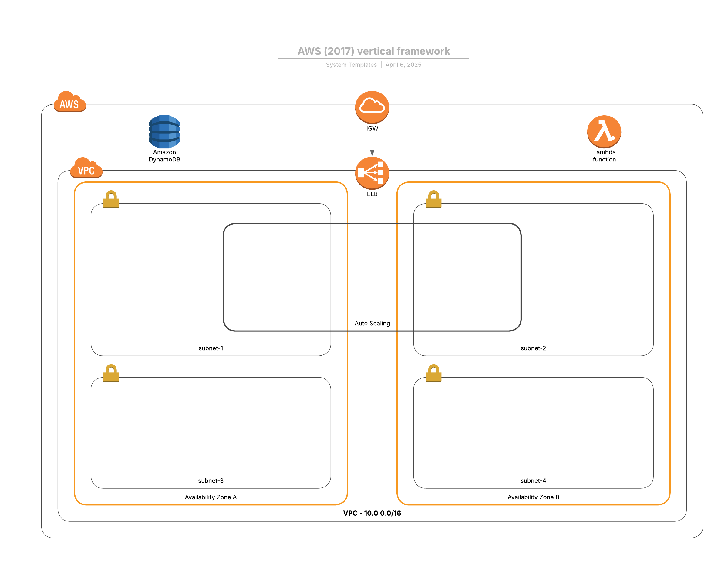Click the Availability Zone B label
728x563 pixels.
pos(533,497)
